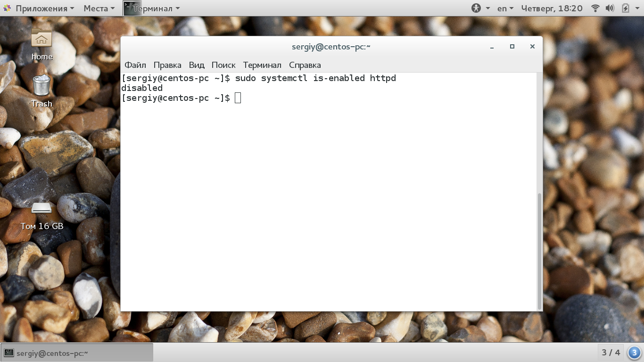Click the notification counter badge 3
This screenshot has width=644, height=362.
635,353
